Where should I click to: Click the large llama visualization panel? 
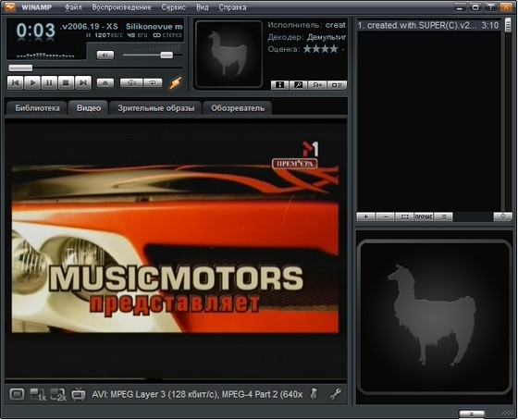[434, 317]
